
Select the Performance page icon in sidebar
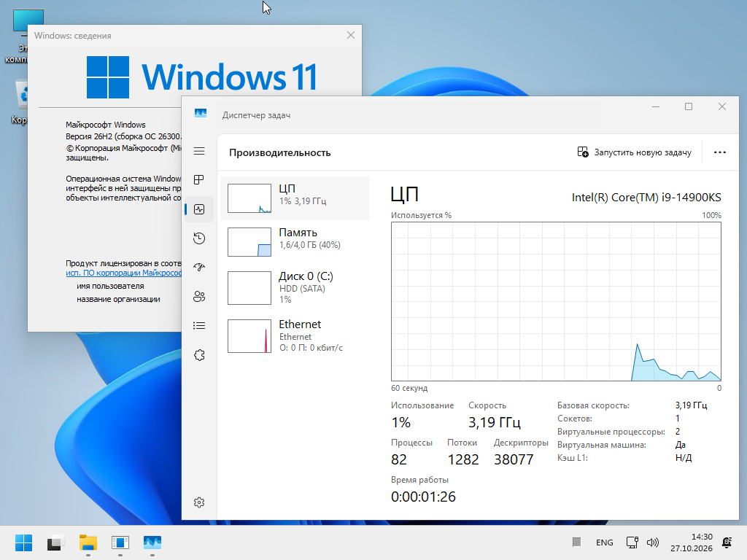point(199,209)
